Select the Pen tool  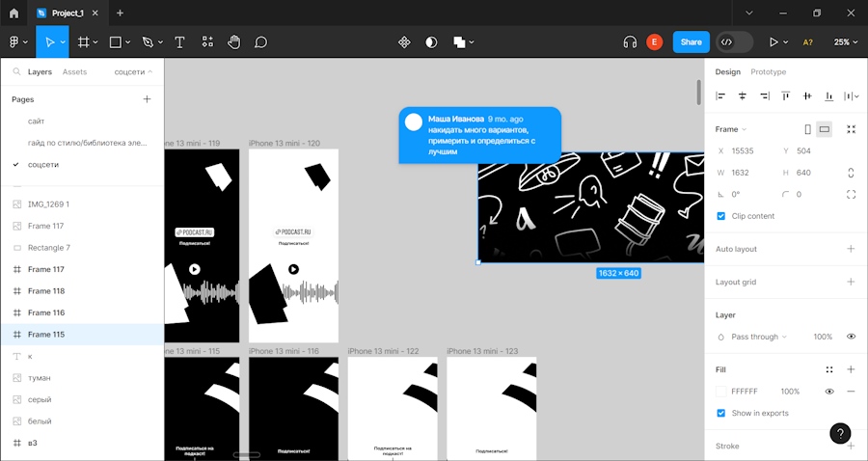[148, 42]
